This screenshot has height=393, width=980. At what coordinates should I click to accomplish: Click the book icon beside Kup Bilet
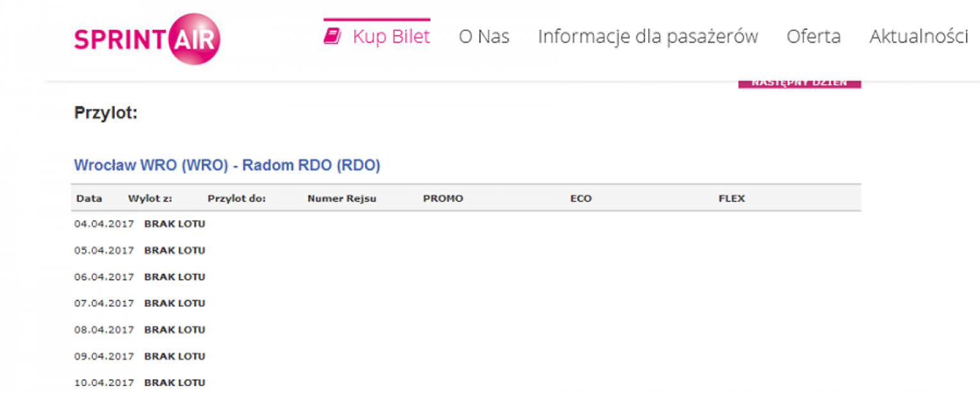332,36
